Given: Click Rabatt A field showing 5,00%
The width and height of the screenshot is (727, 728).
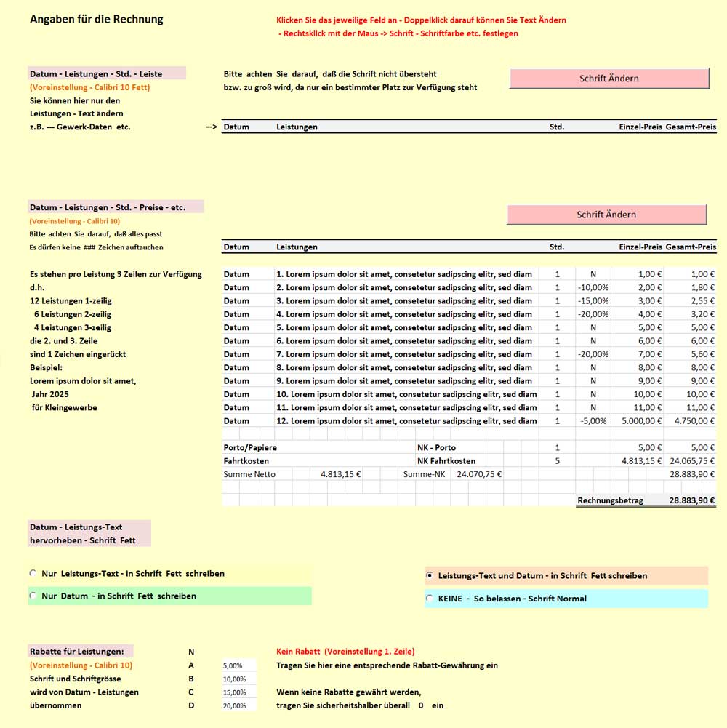Looking at the screenshot, I should pos(239,665).
